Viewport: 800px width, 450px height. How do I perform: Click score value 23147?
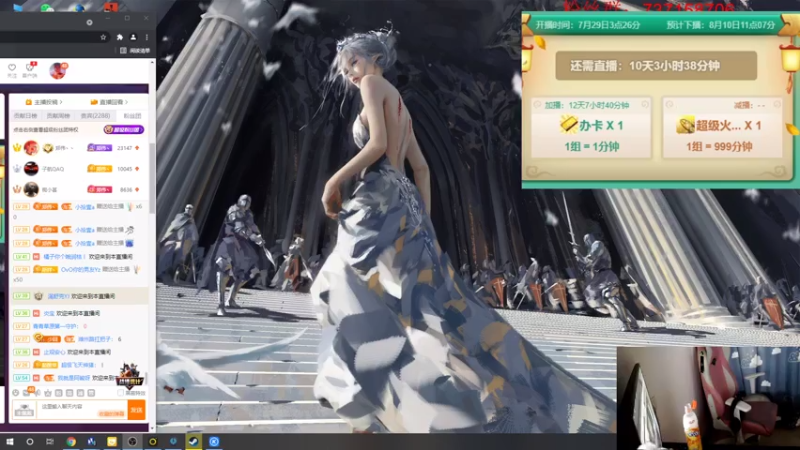coord(124,148)
